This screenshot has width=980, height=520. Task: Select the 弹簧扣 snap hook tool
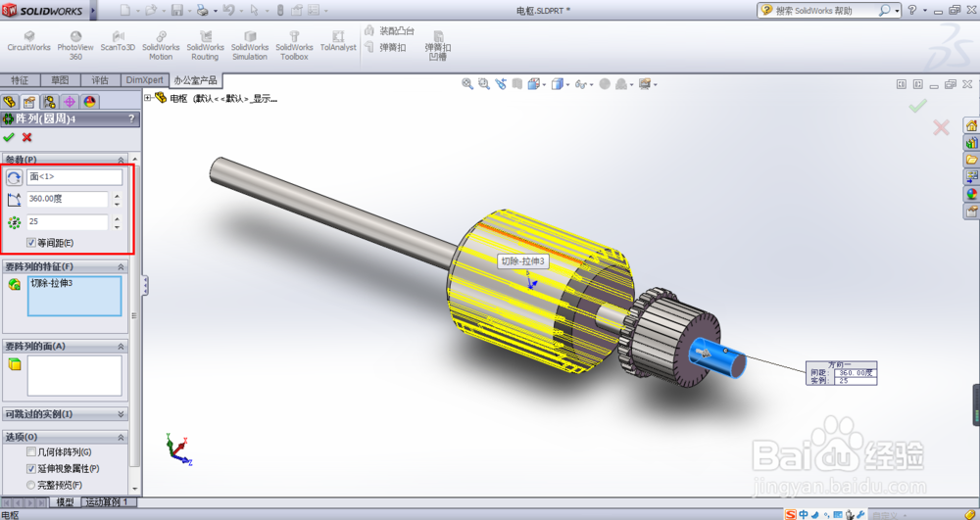click(x=385, y=47)
